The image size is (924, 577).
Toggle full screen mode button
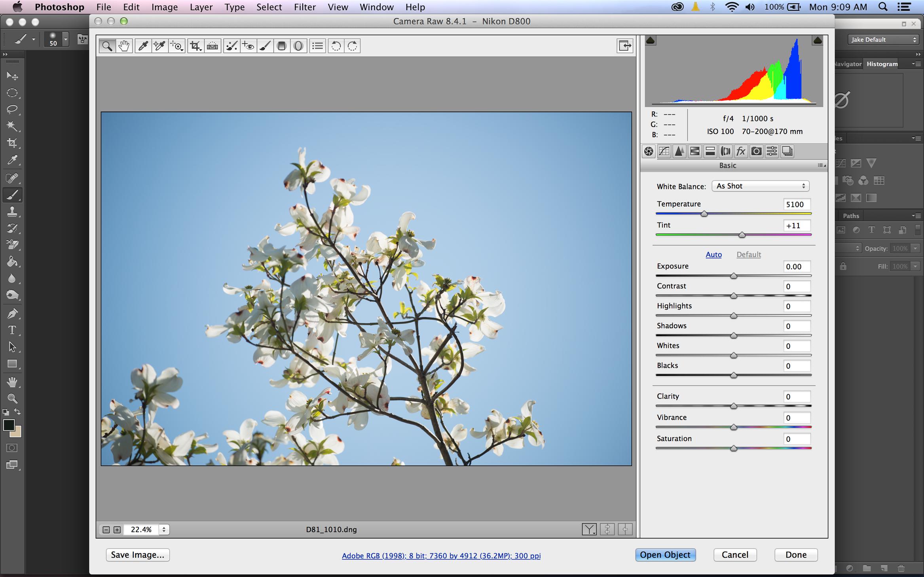[625, 46]
